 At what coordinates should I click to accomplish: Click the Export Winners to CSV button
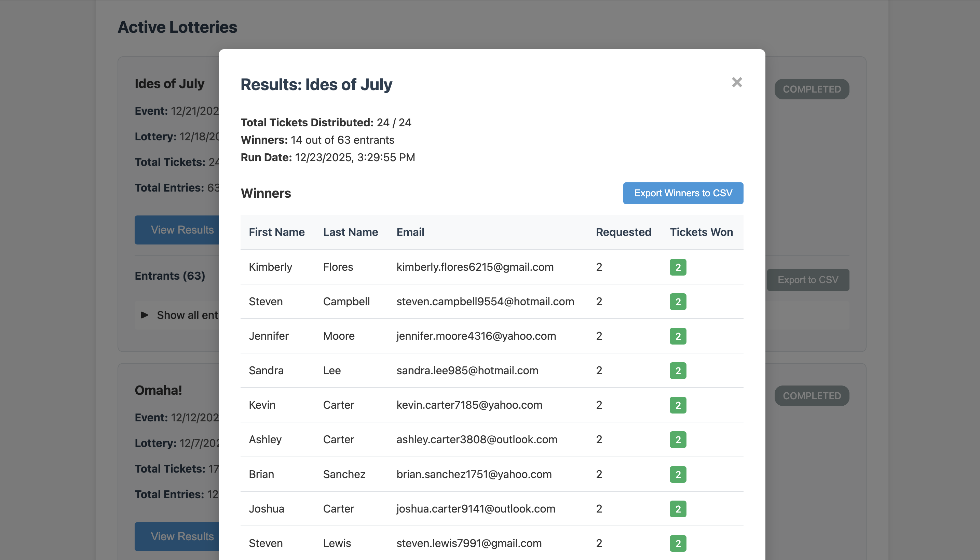(683, 193)
